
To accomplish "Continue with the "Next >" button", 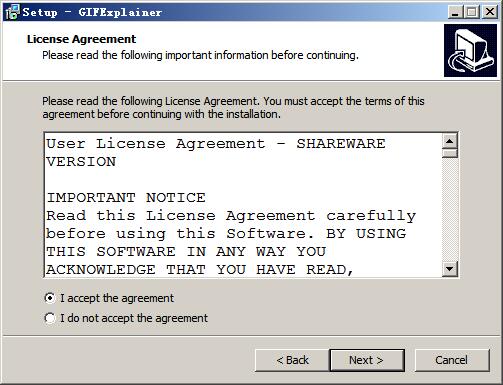I will [367, 360].
